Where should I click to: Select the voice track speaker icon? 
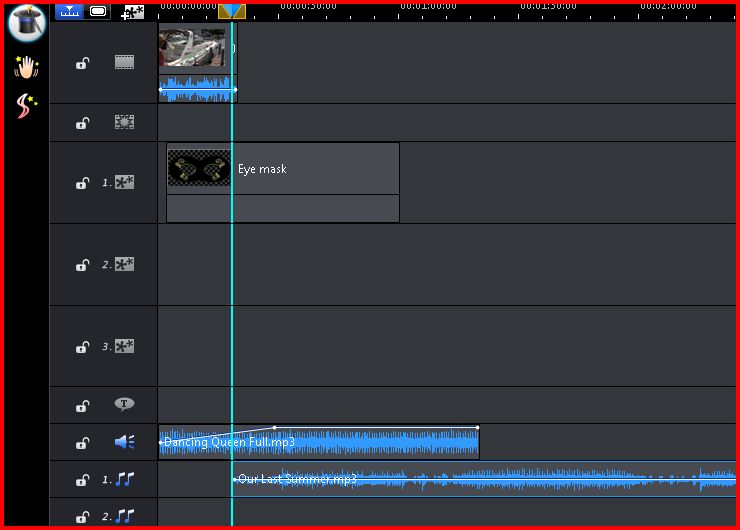pyautogui.click(x=124, y=442)
